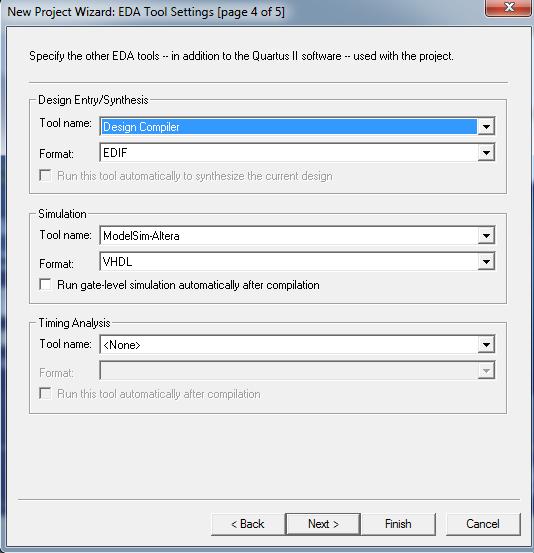Toggle run tool to synthesize design checkbox
The width and height of the screenshot is (534, 553).
45,175
